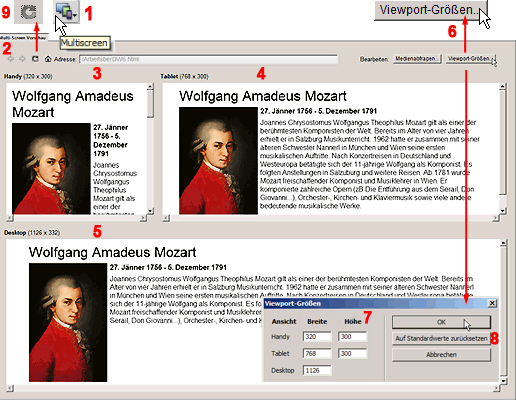Screen dimensions: 516x400
Task: Click up arrow of Handy vertical scrollbar
Action: coord(150,87)
